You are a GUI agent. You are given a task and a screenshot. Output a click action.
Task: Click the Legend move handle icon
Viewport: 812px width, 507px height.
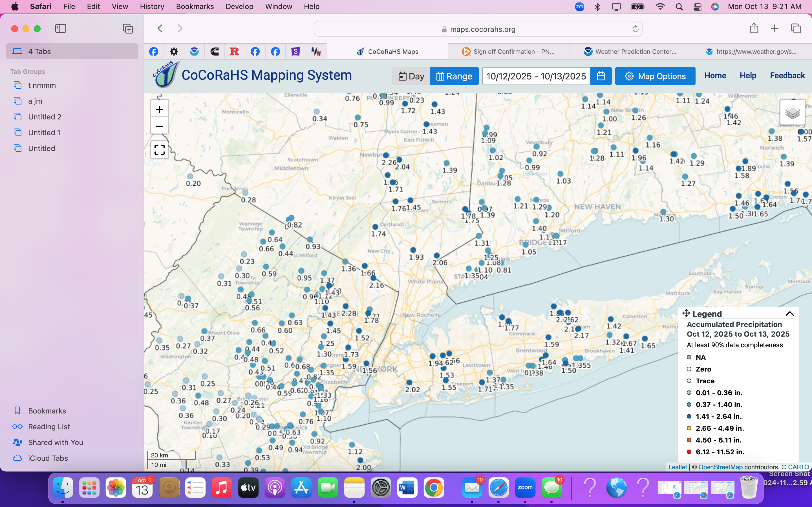[686, 313]
